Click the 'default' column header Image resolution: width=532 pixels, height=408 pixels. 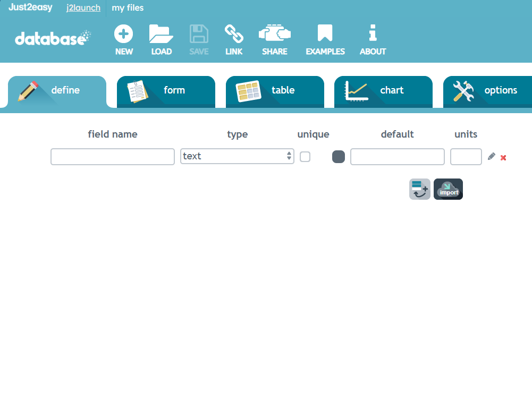(x=398, y=134)
